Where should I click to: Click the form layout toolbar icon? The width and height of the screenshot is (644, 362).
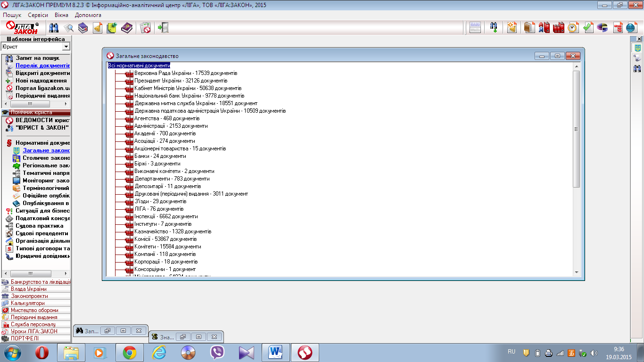(475, 28)
